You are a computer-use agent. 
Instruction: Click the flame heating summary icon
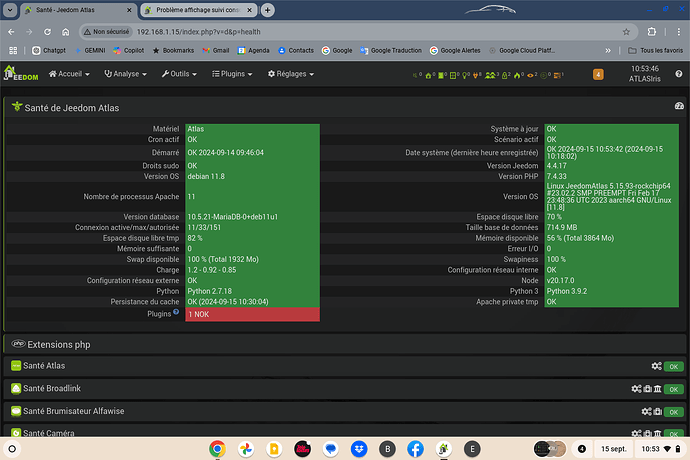(x=517, y=75)
